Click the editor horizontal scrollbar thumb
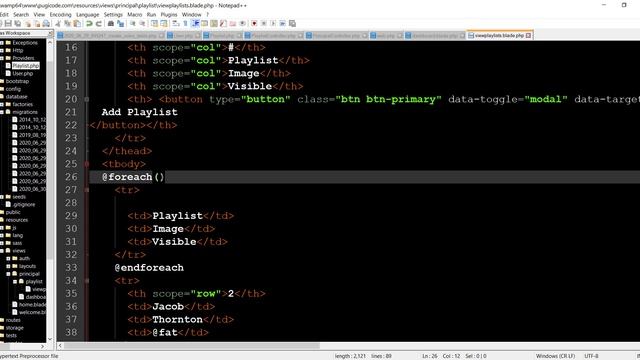Viewport: 640px width, 360px height. point(192,346)
